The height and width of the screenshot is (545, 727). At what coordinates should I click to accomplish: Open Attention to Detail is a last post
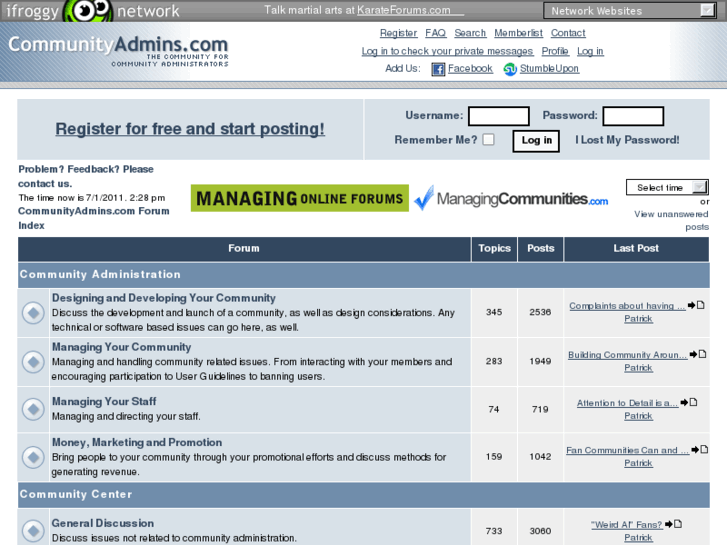pyautogui.click(x=627, y=403)
